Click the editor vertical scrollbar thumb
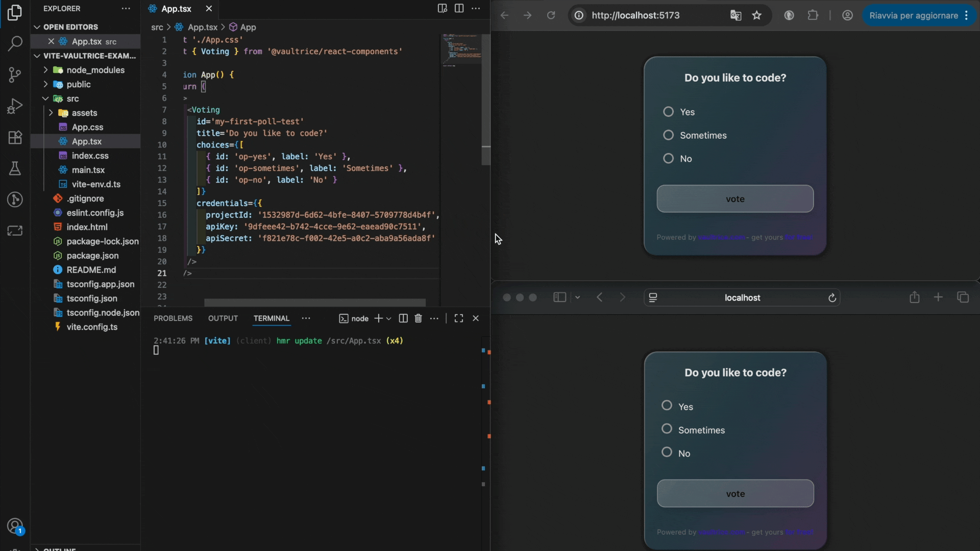This screenshot has height=551, width=980. pyautogui.click(x=486, y=99)
